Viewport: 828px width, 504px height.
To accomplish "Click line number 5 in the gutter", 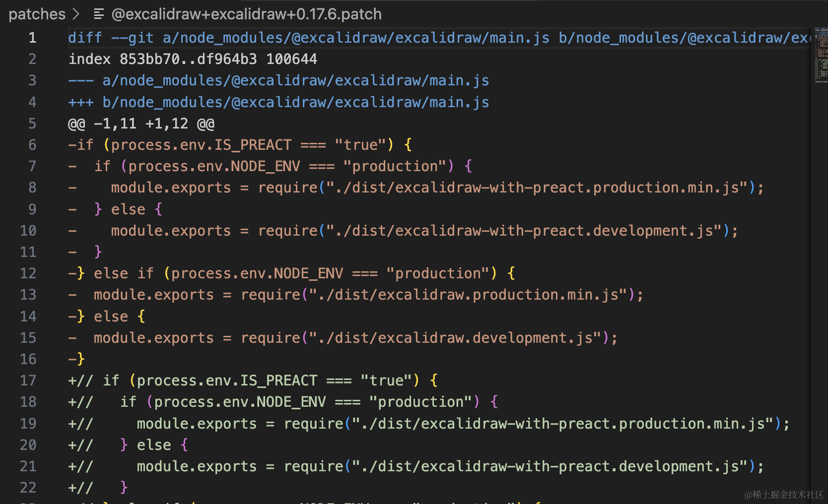I will (32, 124).
